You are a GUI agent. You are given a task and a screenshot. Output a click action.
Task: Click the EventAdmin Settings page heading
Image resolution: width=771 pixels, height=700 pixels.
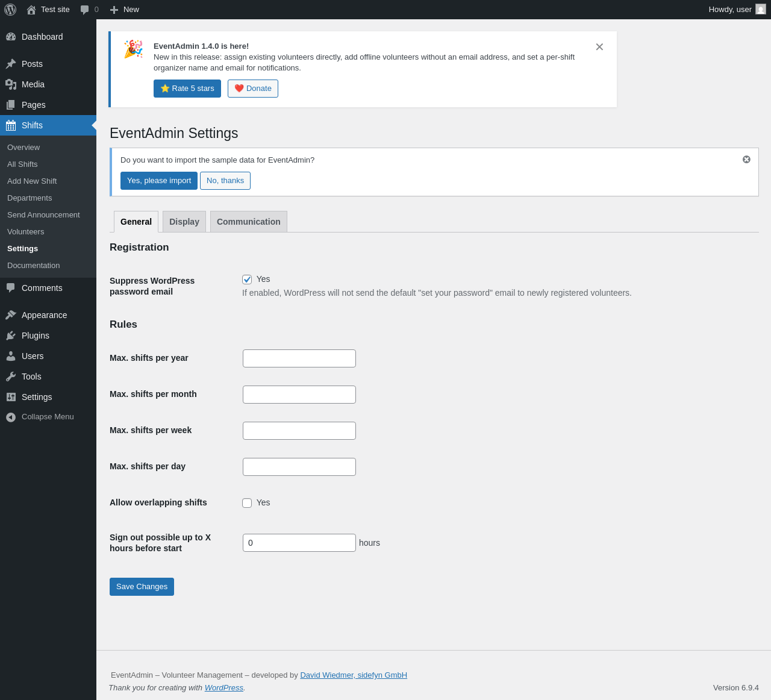(174, 133)
